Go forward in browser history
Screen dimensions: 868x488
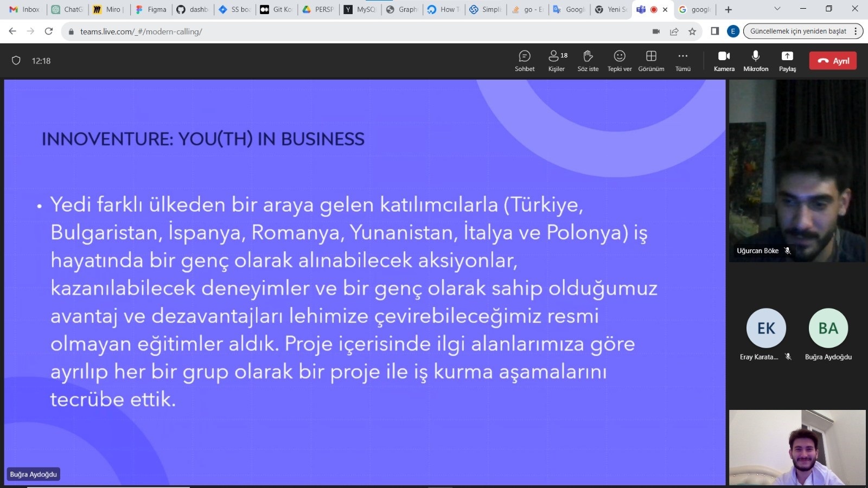pos(30,31)
